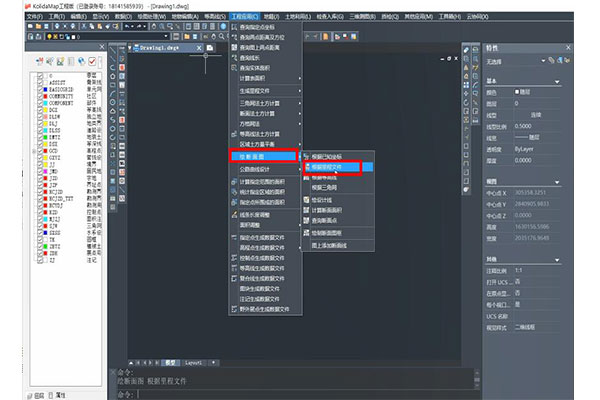Click the checkmark icon in layer panel toolbar
The height and width of the screenshot is (400, 600).
(x=92, y=60)
